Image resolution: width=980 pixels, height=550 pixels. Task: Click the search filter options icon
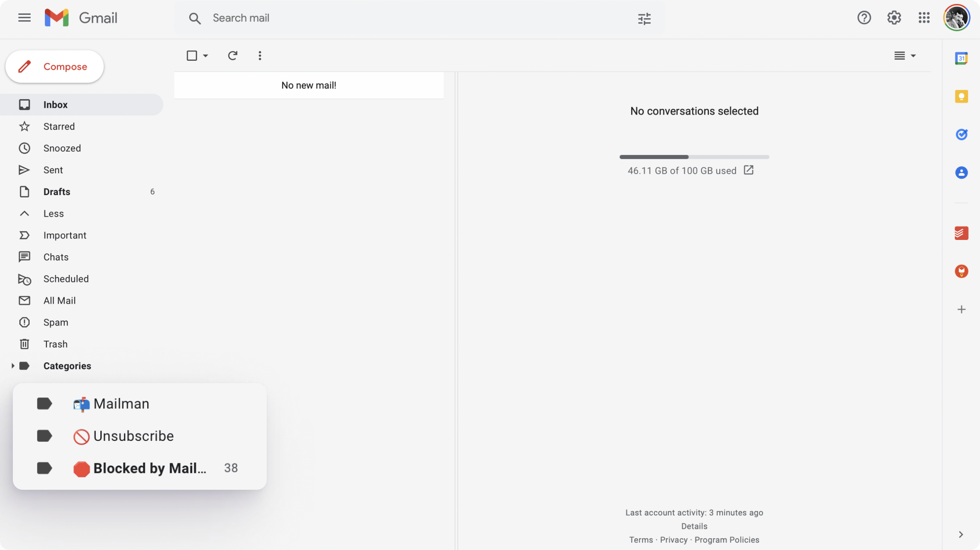pos(644,18)
